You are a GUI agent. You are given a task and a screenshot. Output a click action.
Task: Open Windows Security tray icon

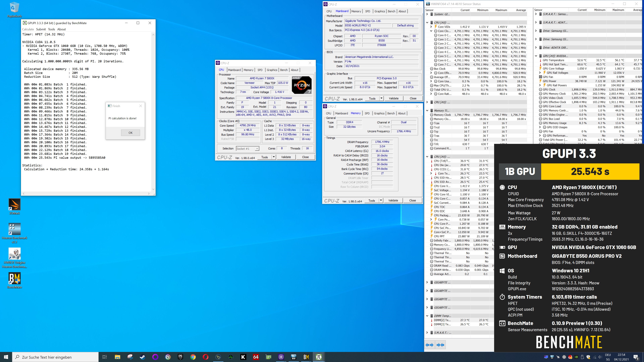(x=588, y=357)
